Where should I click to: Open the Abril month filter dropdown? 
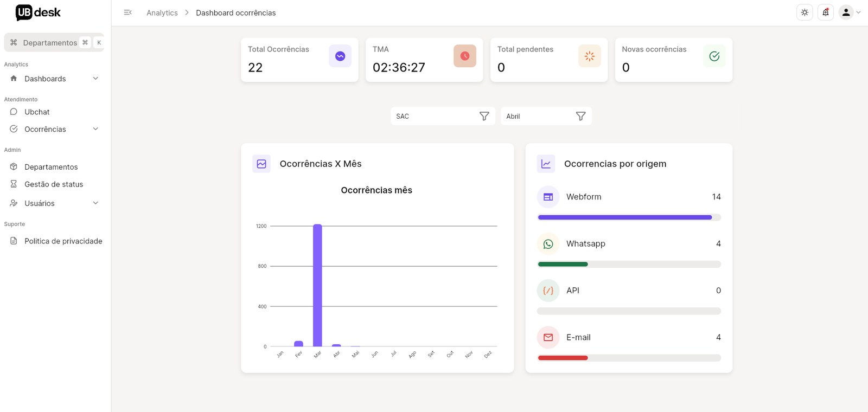coord(546,116)
